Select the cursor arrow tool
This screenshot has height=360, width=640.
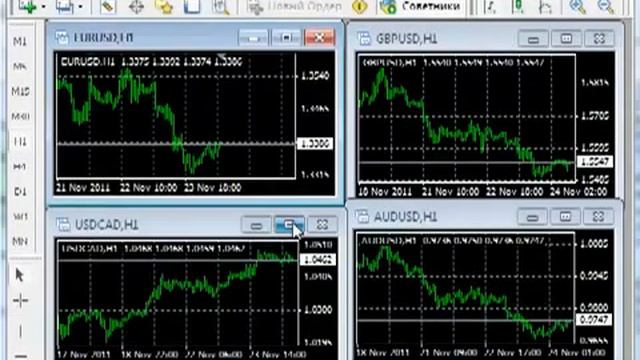[20, 275]
